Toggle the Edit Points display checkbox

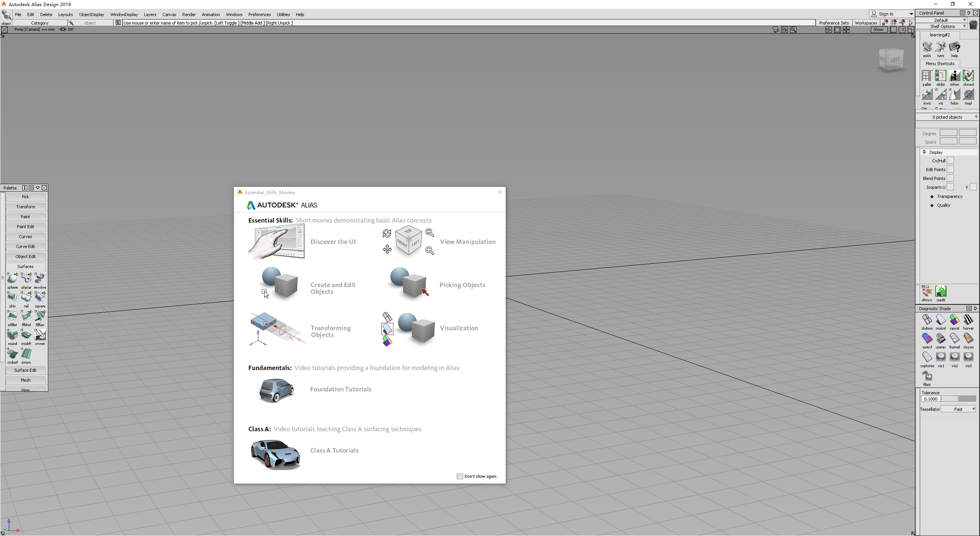coord(950,170)
